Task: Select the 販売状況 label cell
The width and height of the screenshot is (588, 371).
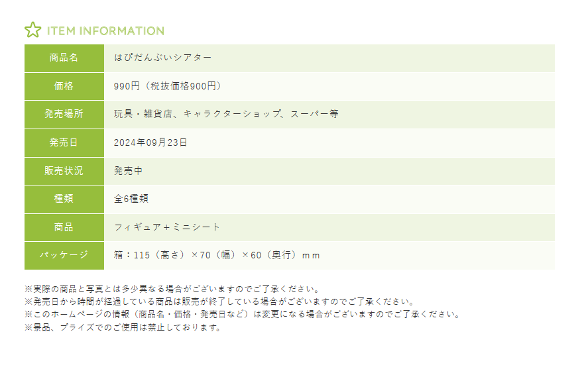Action: [64, 171]
